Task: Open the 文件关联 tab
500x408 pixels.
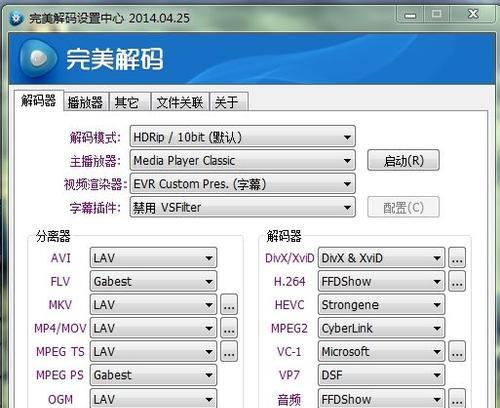Action: [180, 102]
